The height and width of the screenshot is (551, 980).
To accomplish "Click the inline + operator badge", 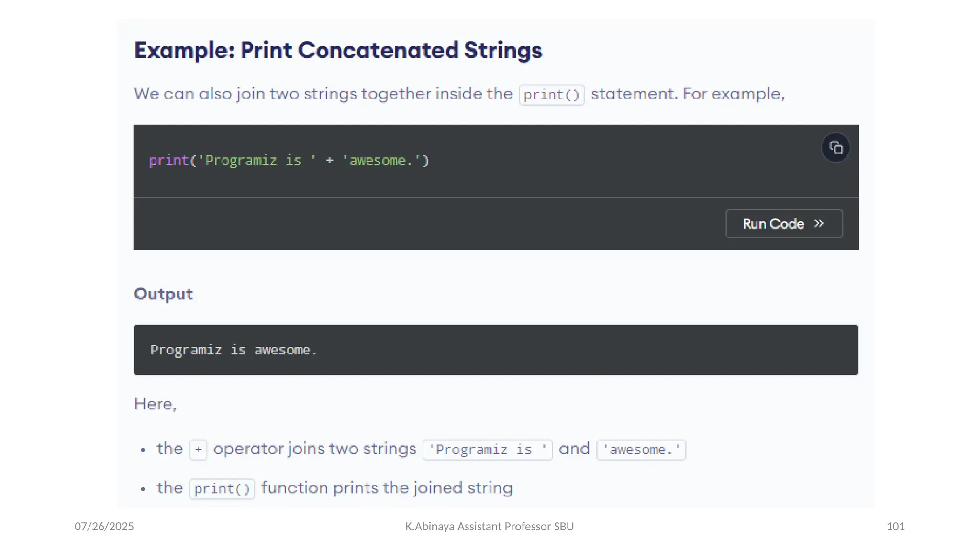I will [198, 450].
